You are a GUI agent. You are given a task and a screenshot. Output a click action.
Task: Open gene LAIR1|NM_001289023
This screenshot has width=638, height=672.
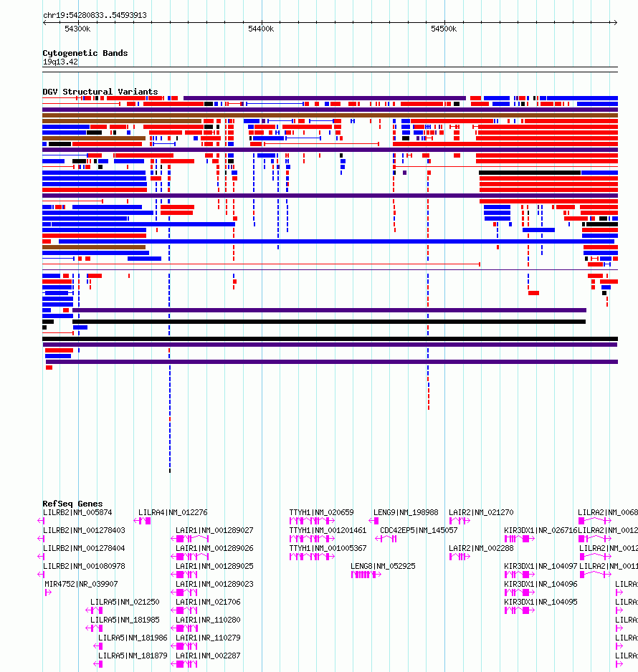(x=214, y=584)
